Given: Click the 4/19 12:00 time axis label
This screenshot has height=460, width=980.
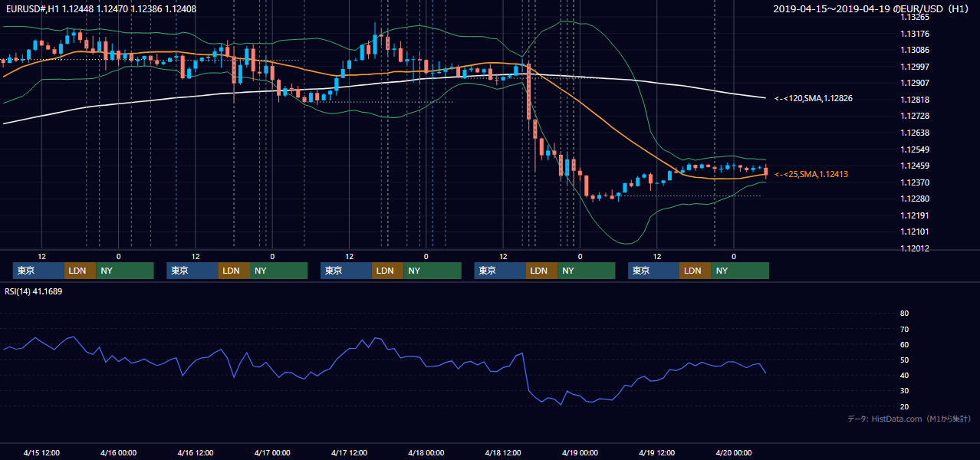Looking at the screenshot, I should 657,453.
